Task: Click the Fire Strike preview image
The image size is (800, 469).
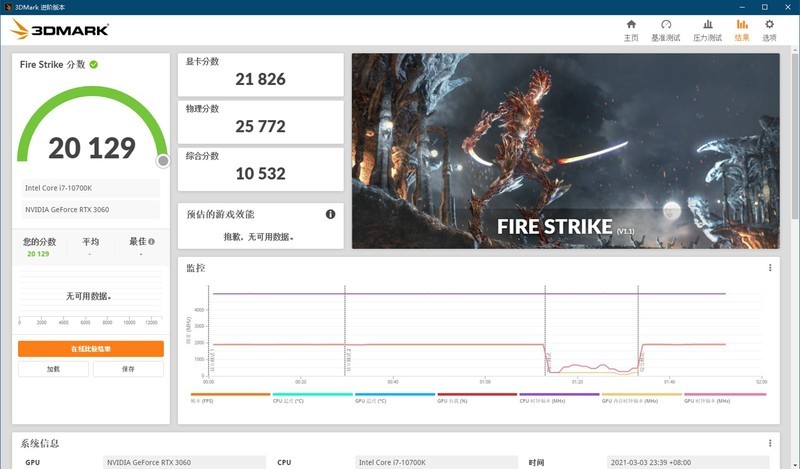Action: tap(565, 151)
